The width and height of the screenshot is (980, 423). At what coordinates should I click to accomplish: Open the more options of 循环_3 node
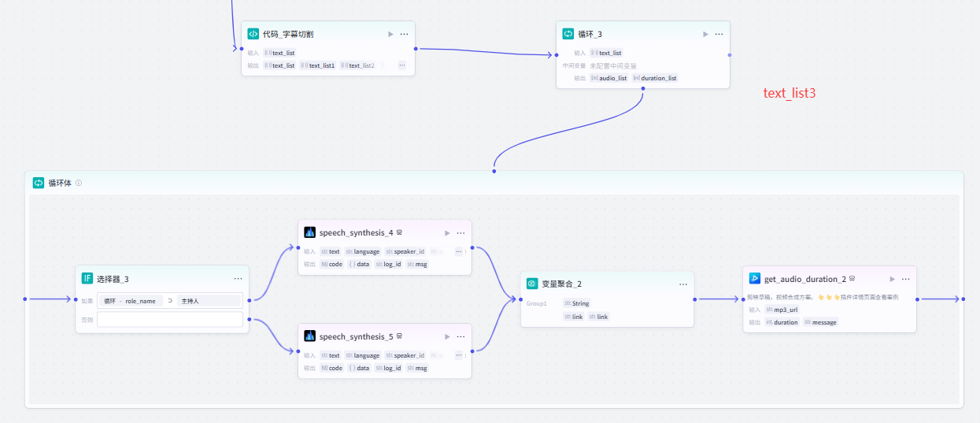[x=719, y=34]
